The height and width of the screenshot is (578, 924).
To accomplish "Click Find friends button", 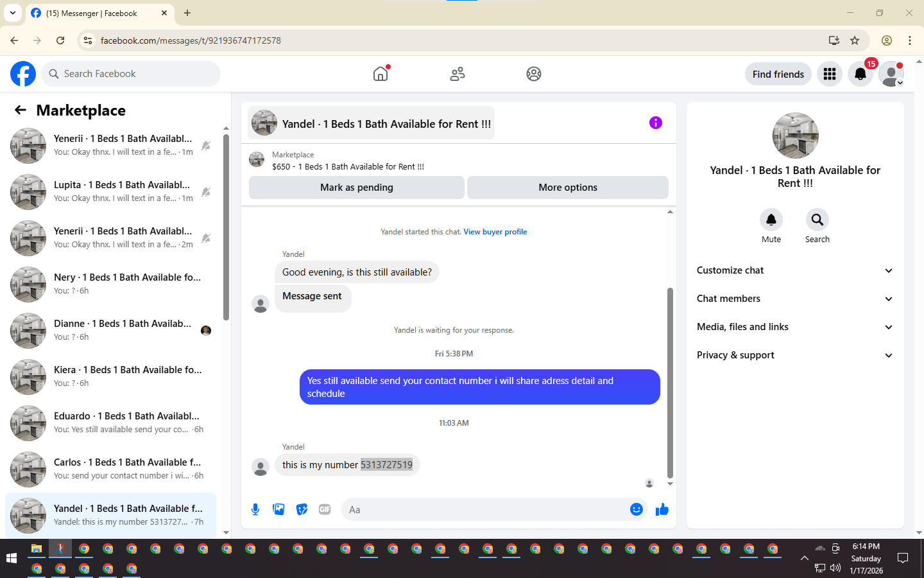I will [x=778, y=74].
